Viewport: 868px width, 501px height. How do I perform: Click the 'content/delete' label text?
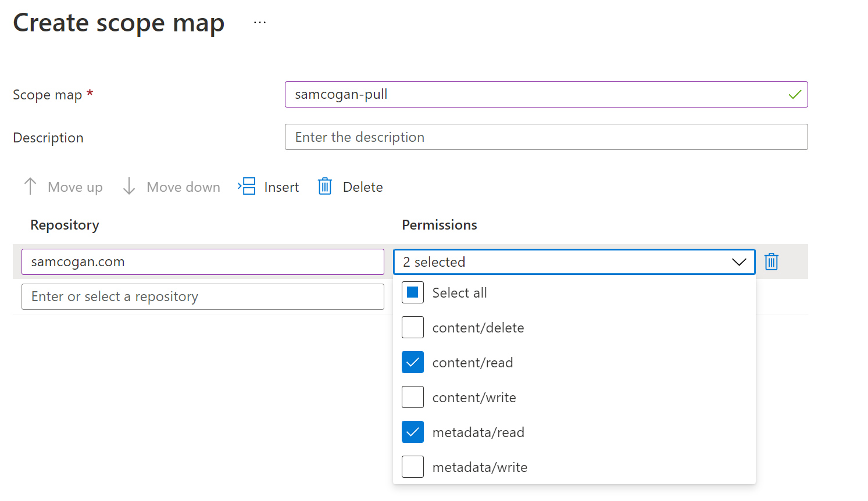[478, 328]
